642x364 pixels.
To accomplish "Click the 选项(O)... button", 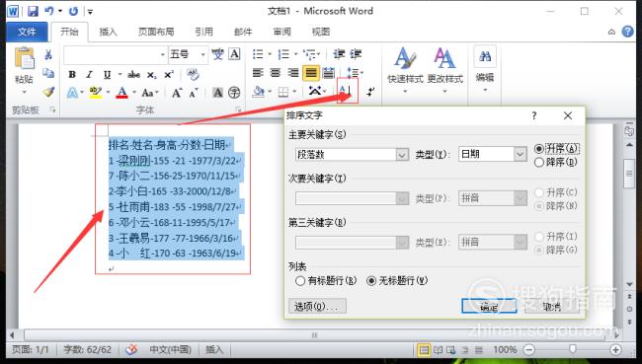I will [317, 306].
